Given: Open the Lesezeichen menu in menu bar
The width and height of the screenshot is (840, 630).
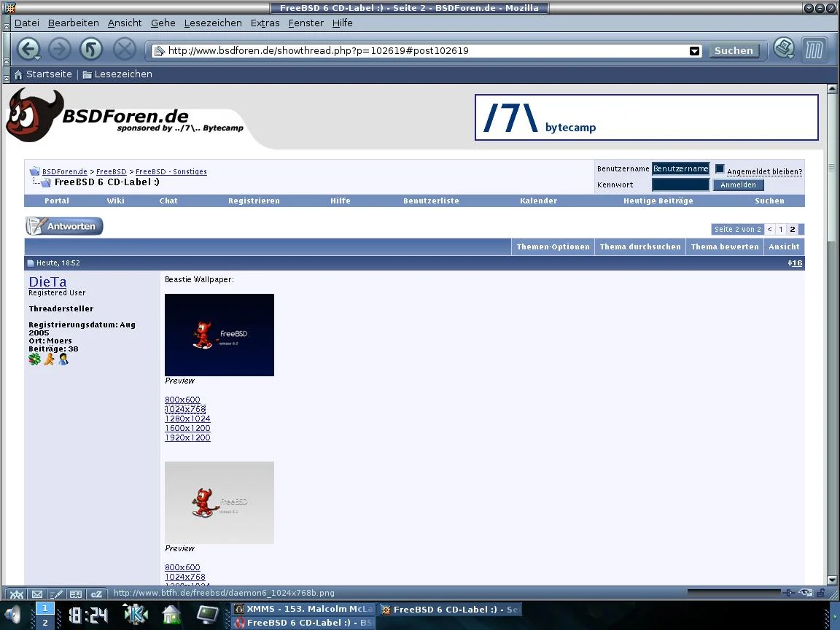Looking at the screenshot, I should [213, 23].
